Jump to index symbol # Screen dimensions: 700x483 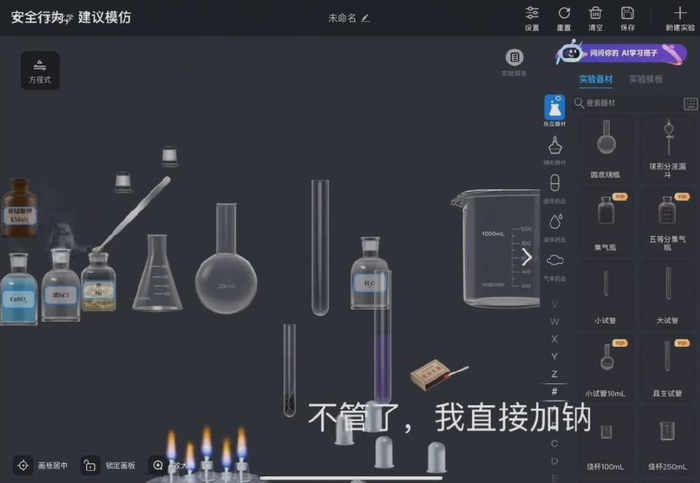[554, 391]
